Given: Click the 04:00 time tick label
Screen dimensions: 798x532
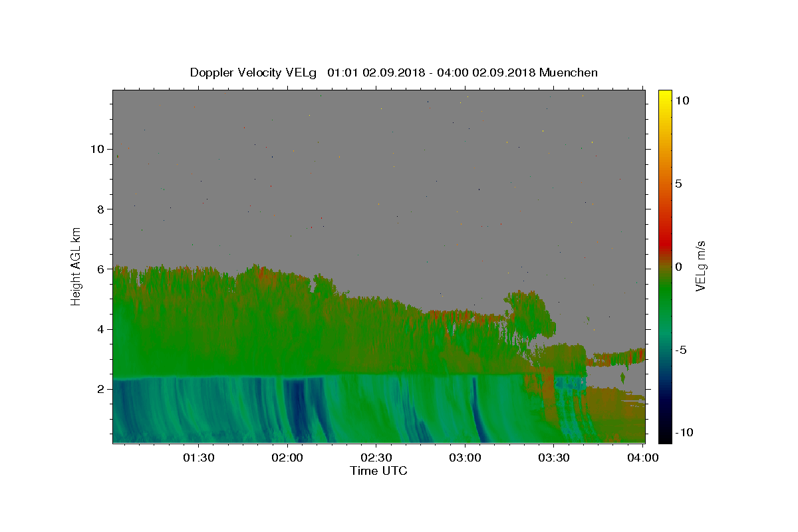Looking at the screenshot, I should coord(643,458).
